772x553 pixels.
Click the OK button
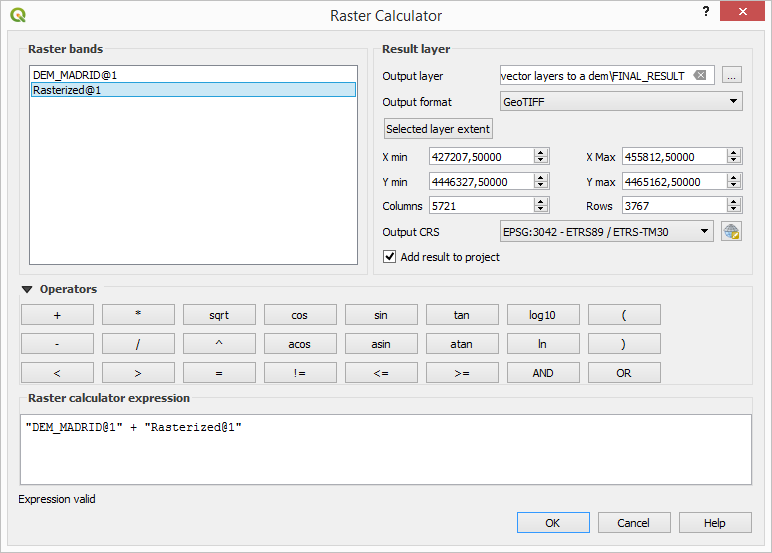tap(553, 523)
